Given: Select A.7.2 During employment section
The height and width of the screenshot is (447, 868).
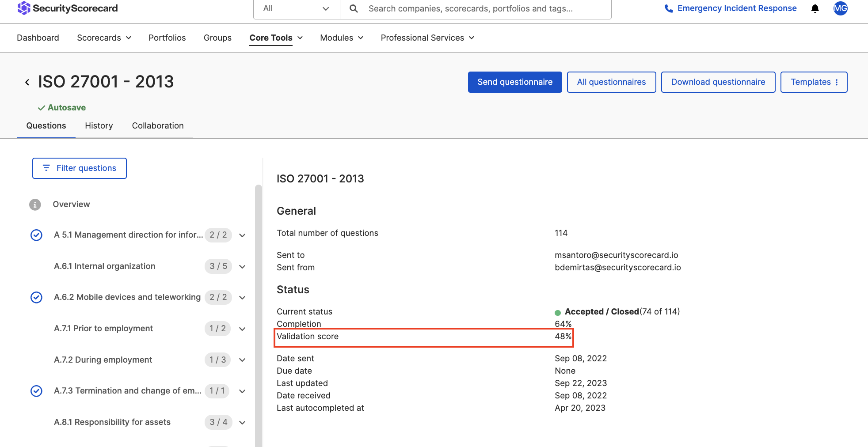Looking at the screenshot, I should coord(103,360).
